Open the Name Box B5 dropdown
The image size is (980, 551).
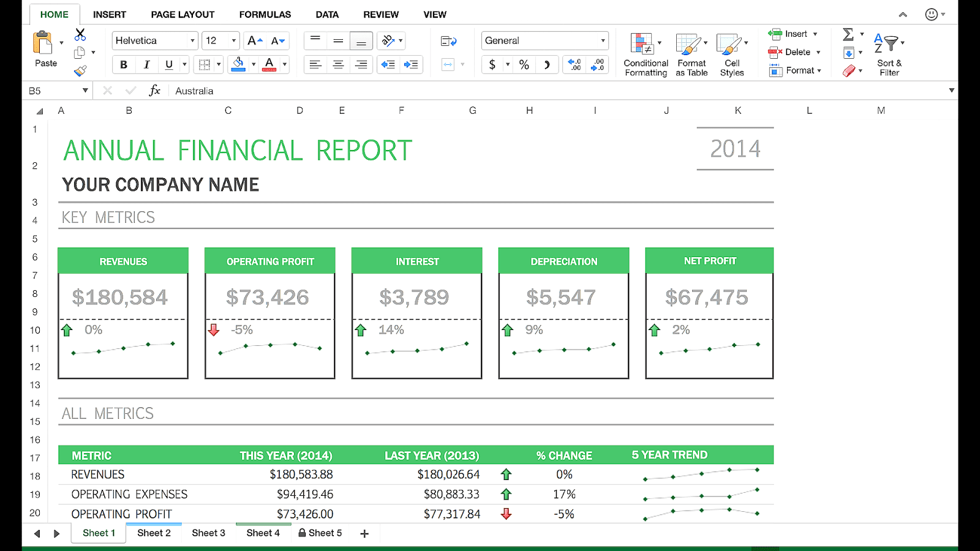85,91
